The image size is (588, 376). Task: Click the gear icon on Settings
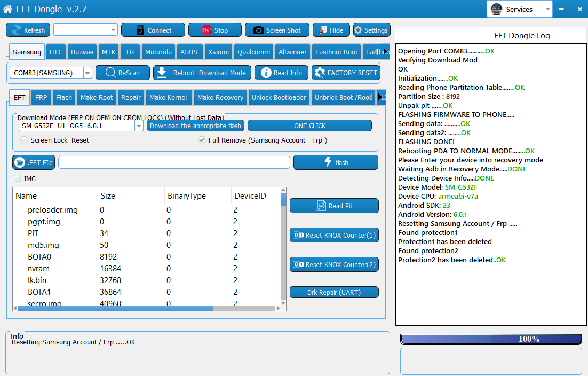click(x=358, y=30)
